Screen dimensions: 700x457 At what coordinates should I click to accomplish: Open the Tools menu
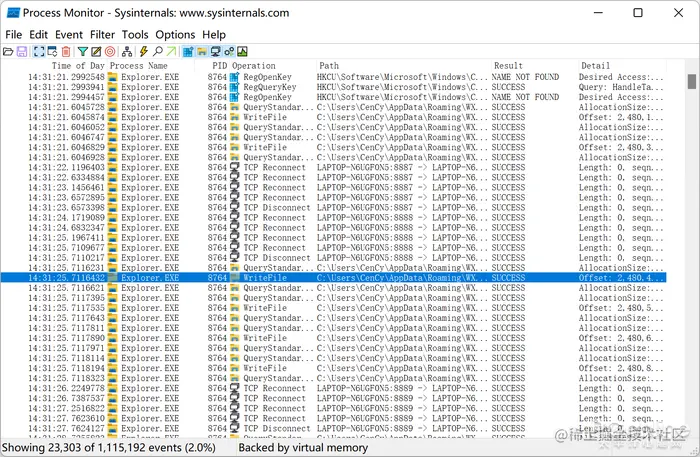pos(135,35)
